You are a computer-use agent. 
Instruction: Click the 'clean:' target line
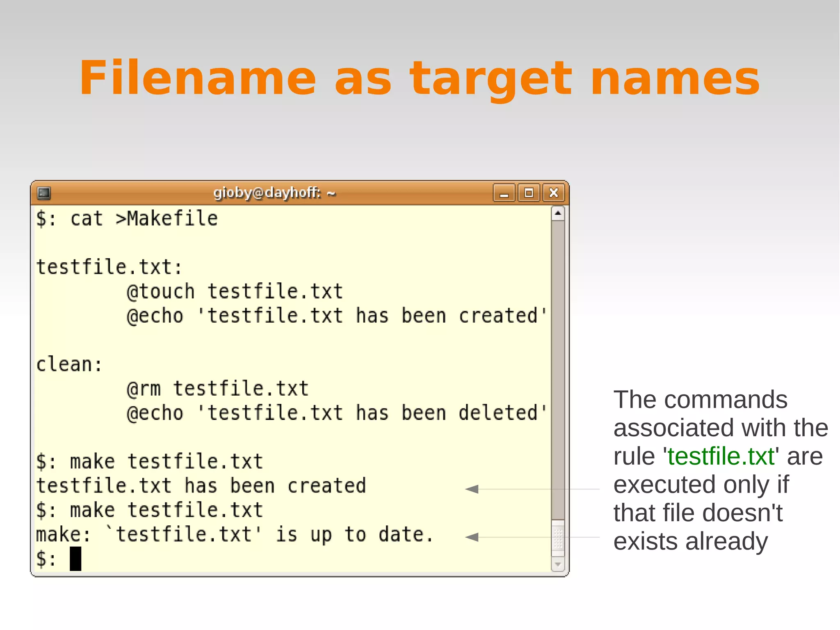click(69, 364)
